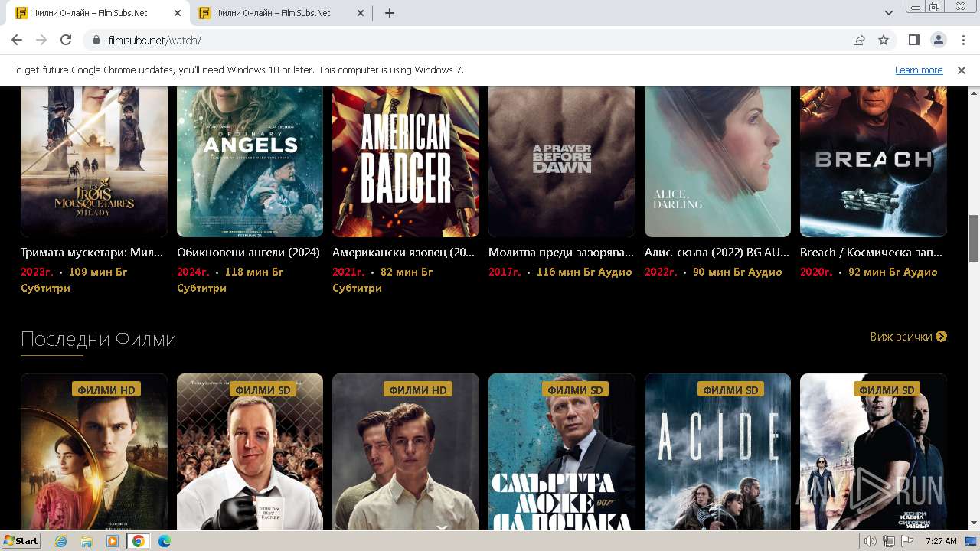Click year '2017г.' under Молитва преди зазоряване
This screenshot has height=551, width=980.
505,272
